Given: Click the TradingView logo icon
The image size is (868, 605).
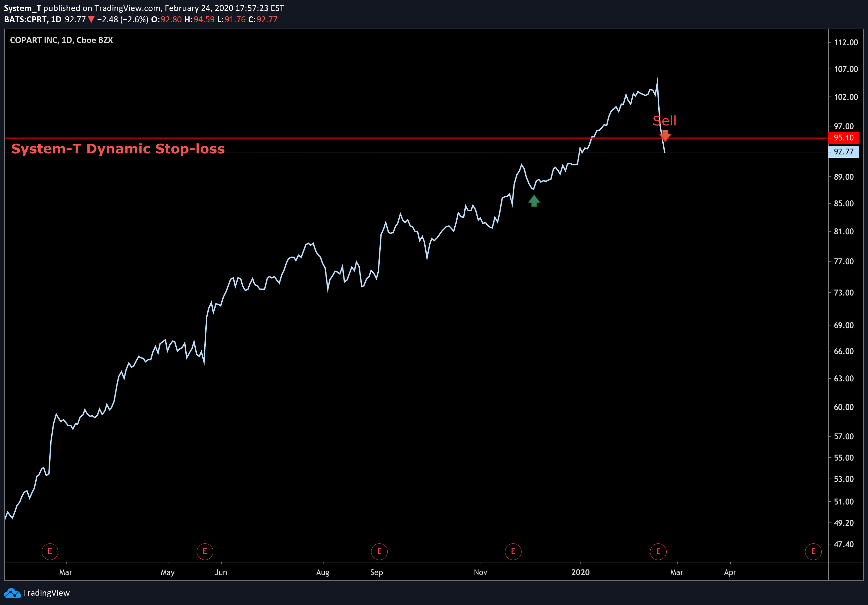Looking at the screenshot, I should pos(12,593).
